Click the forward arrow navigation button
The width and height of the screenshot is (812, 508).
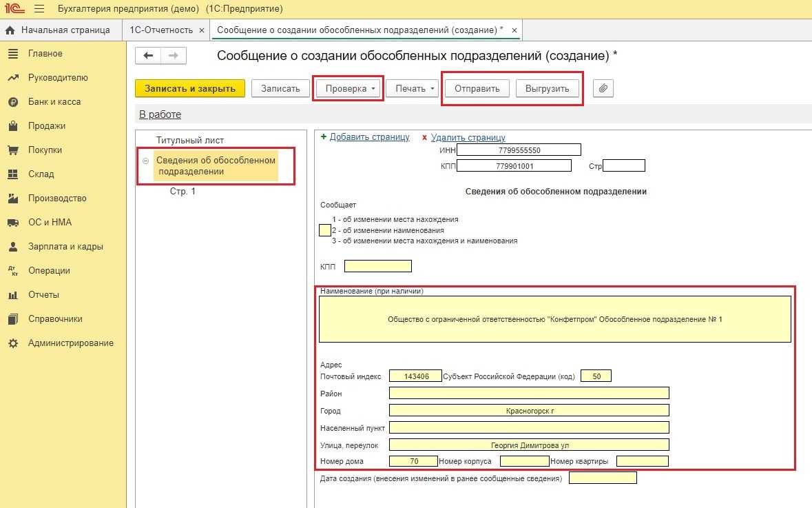click(x=173, y=56)
